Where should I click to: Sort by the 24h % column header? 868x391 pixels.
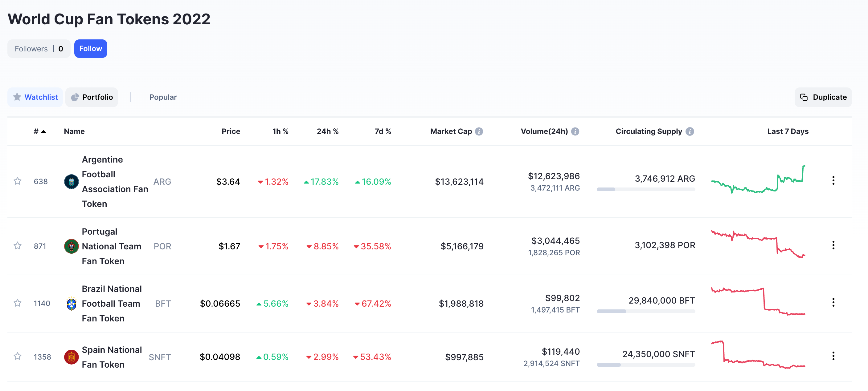tap(328, 131)
